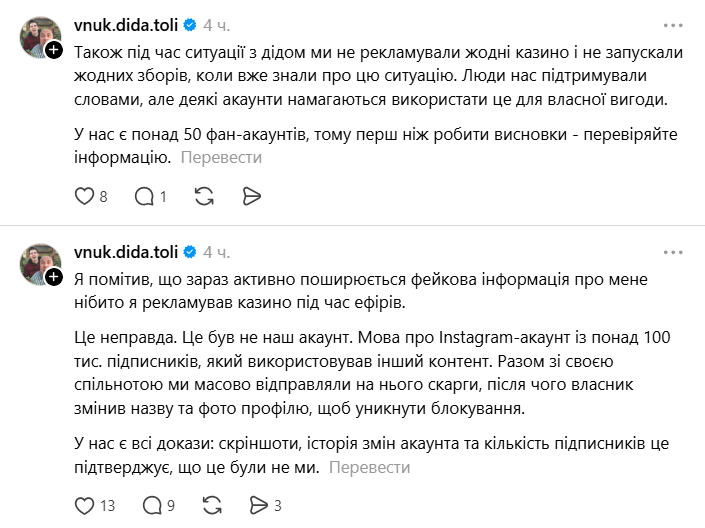Translate the second post with Перевести

click(368, 466)
